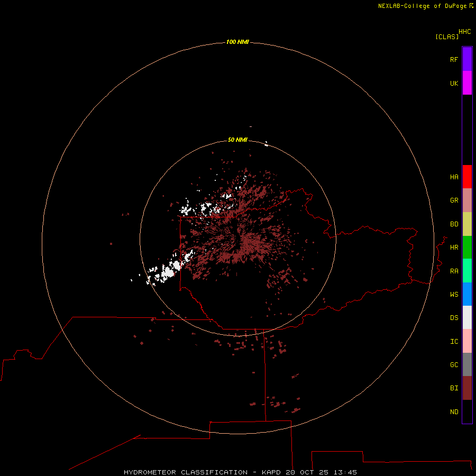Click the HA legend label
This screenshot has height=476, width=476.
[x=454, y=177]
